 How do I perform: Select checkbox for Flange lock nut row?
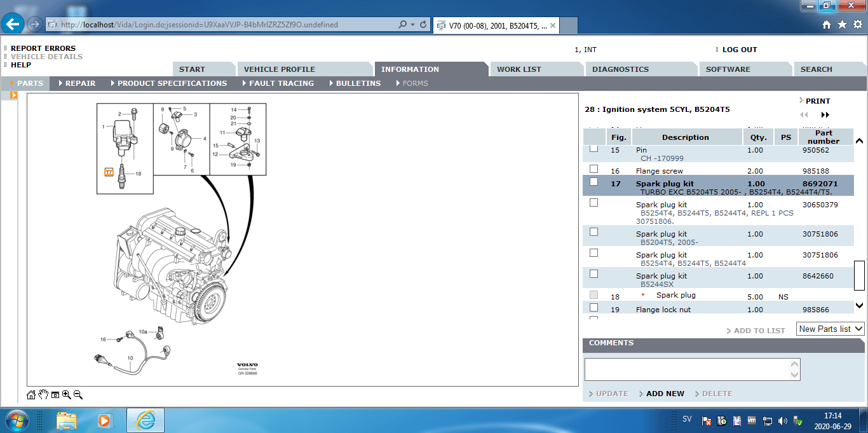(x=593, y=308)
